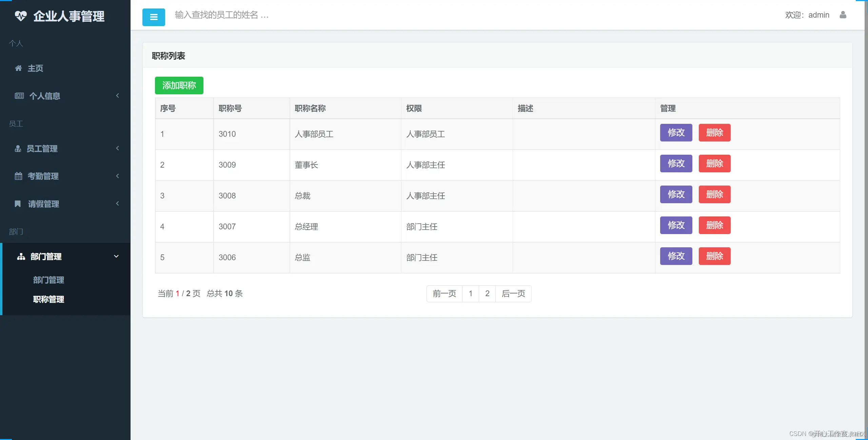This screenshot has height=440, width=868.
Task: Click 修改 for title 3010
Action: [x=676, y=133]
